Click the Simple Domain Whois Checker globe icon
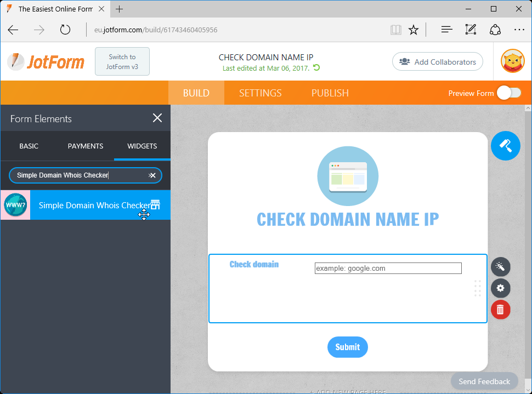Image resolution: width=532 pixels, height=394 pixels. coord(15,205)
